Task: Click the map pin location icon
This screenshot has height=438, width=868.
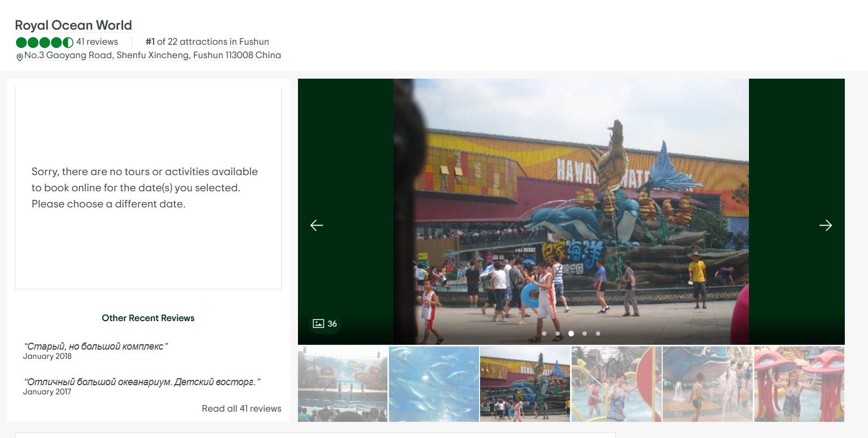Action: [x=19, y=57]
